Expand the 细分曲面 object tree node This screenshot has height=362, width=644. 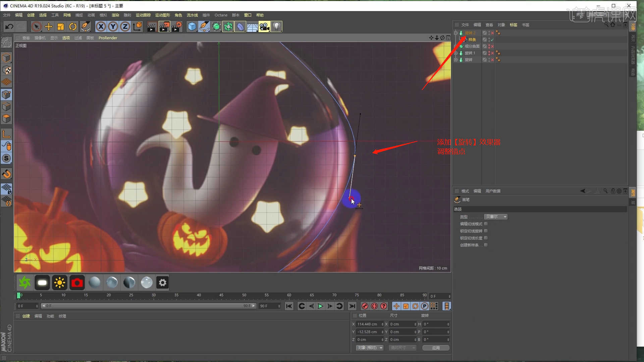456,46
